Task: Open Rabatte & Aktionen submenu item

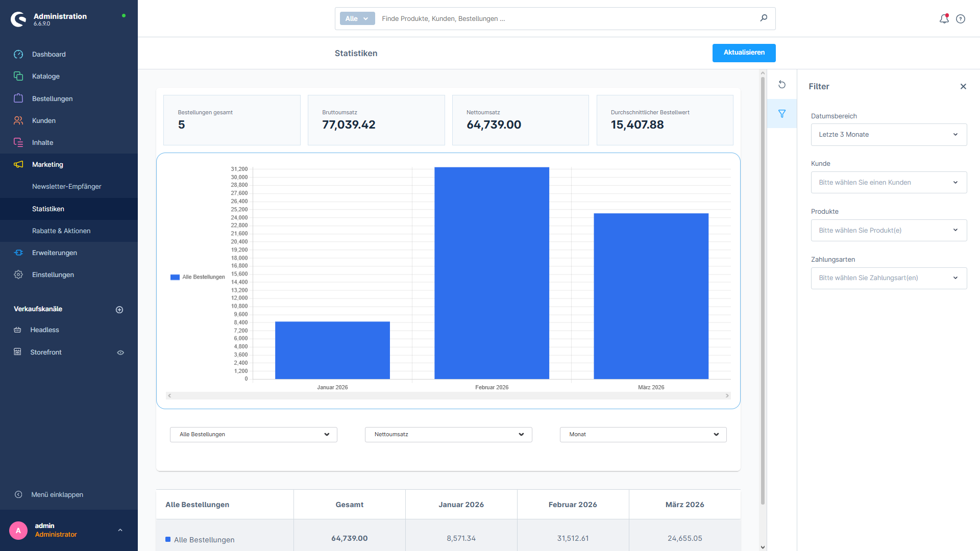Action: coord(61,231)
